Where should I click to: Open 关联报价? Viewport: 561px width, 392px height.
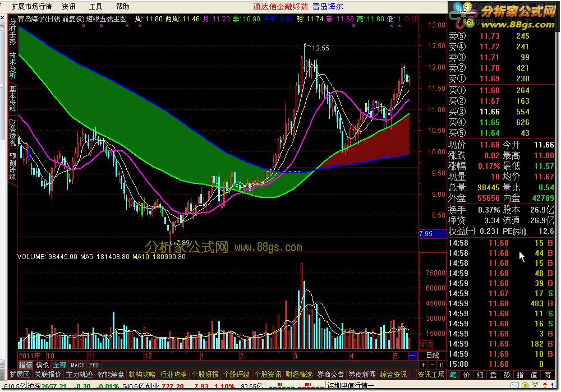point(48,375)
